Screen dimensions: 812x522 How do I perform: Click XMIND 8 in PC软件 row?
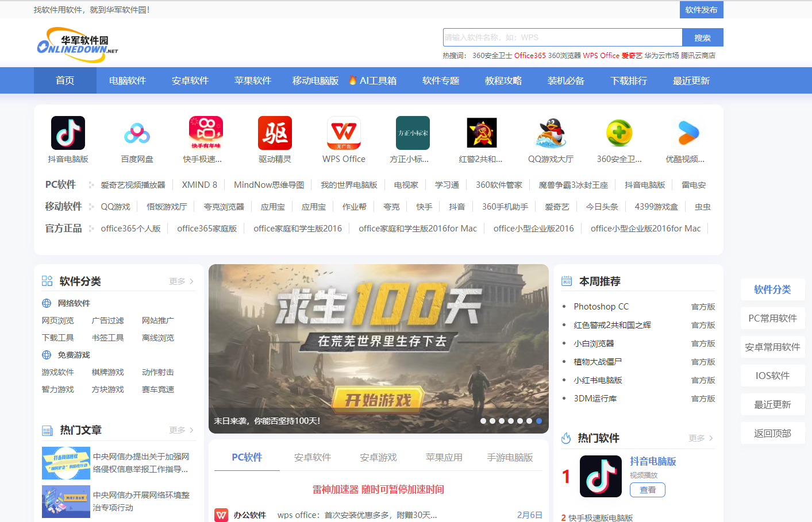(x=199, y=185)
